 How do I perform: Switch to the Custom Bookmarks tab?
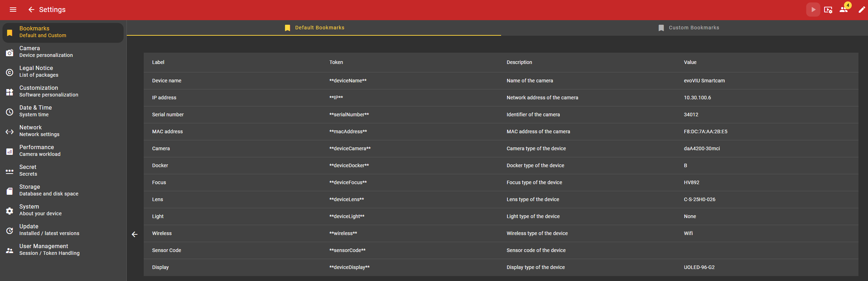click(x=688, y=28)
